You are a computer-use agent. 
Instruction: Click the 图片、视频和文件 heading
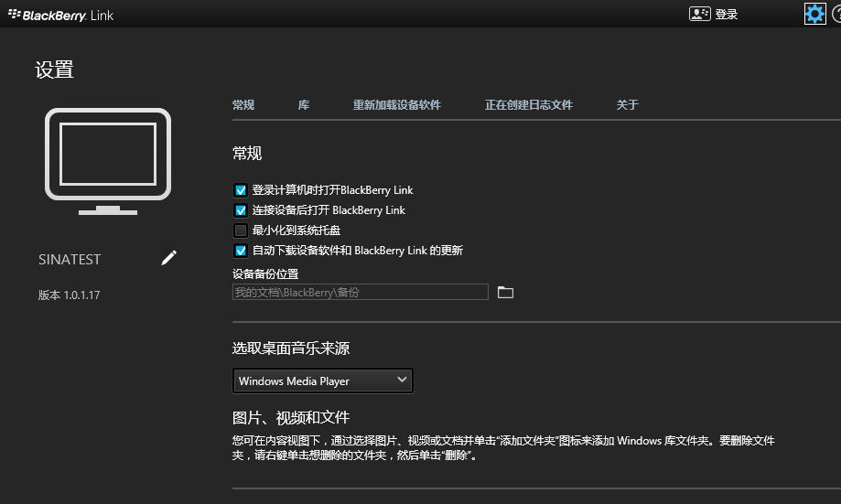(x=291, y=418)
